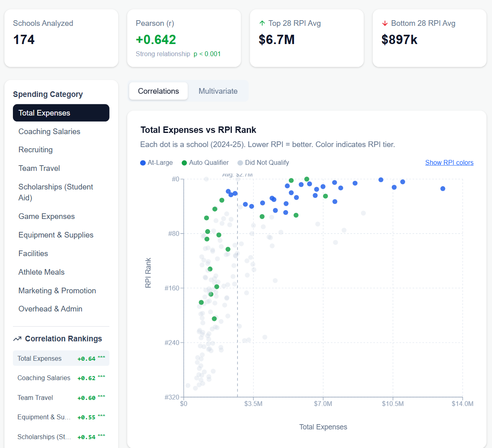Toggle the Auto Qualifier legend entry
The image size is (492, 448).
pos(205,163)
